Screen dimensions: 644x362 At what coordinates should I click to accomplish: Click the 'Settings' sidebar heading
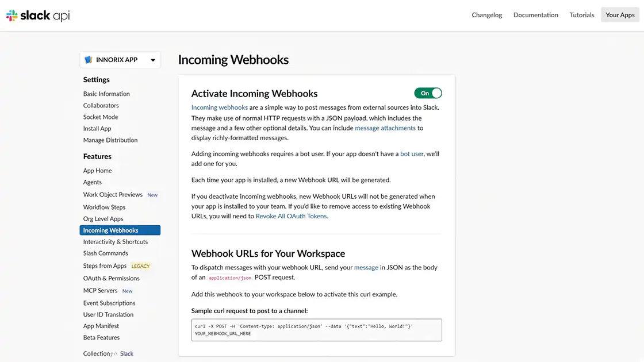pos(96,80)
